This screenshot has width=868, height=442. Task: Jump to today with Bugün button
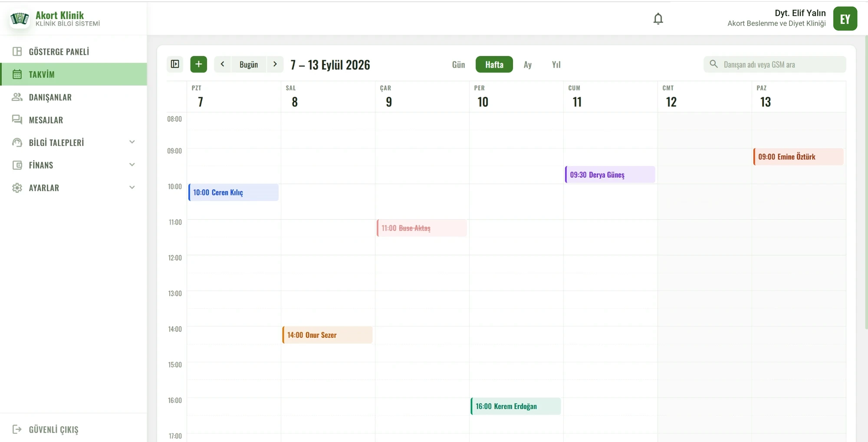coord(249,64)
